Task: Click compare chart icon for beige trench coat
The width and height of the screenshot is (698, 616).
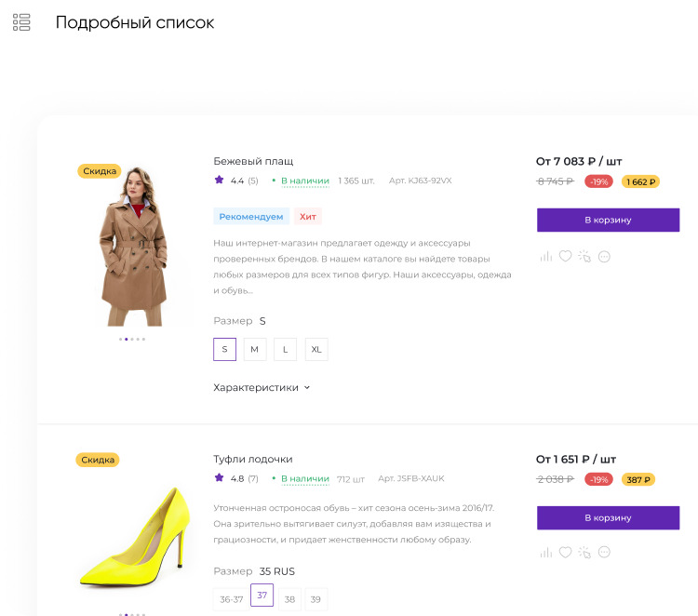Action: click(x=545, y=256)
